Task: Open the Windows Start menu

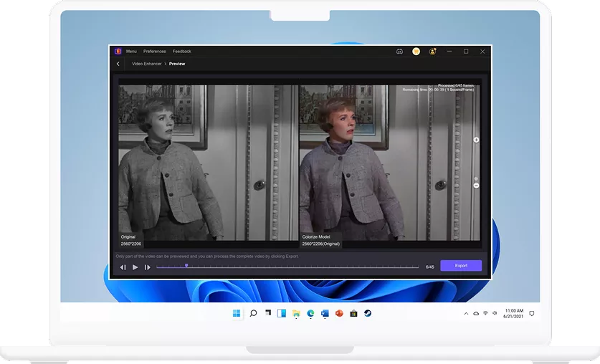Action: point(237,314)
